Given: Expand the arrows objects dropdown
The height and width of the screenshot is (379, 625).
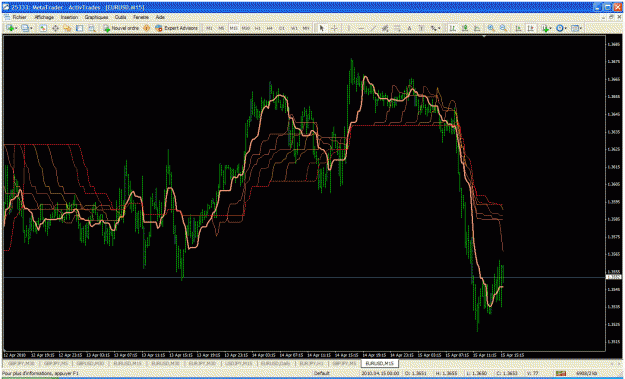Looking at the screenshot, I should click(x=435, y=28).
